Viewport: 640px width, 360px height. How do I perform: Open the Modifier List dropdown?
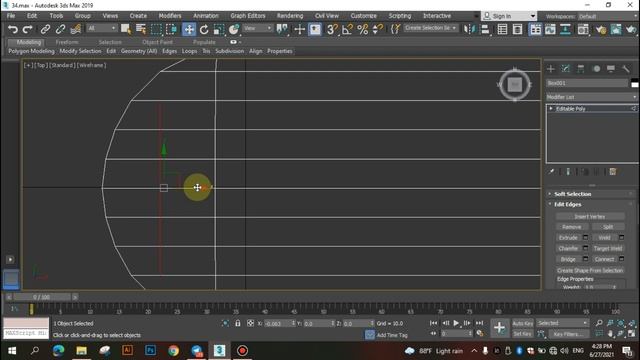(591, 97)
